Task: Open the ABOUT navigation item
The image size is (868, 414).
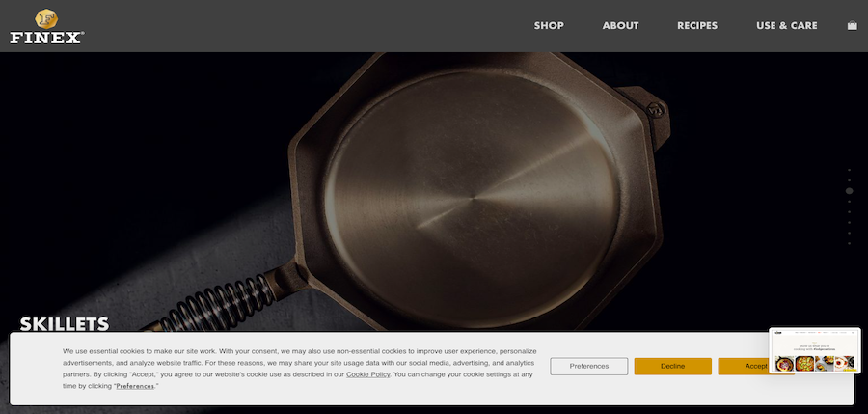Action: click(620, 25)
